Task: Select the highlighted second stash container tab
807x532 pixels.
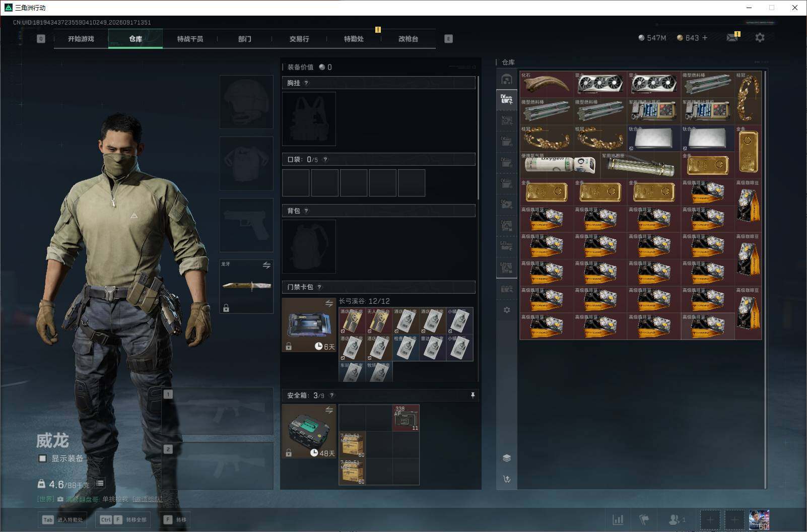Action: [507, 99]
